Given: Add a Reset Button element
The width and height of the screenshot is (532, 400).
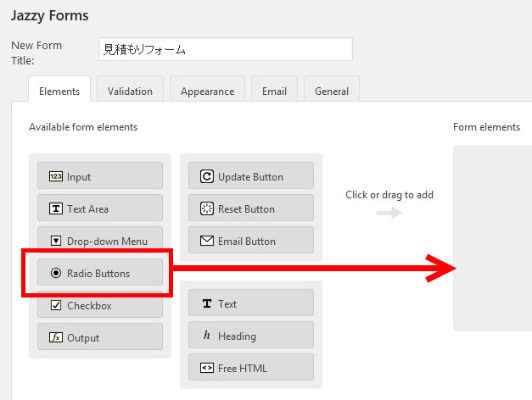Looking at the screenshot, I should pos(251,208).
